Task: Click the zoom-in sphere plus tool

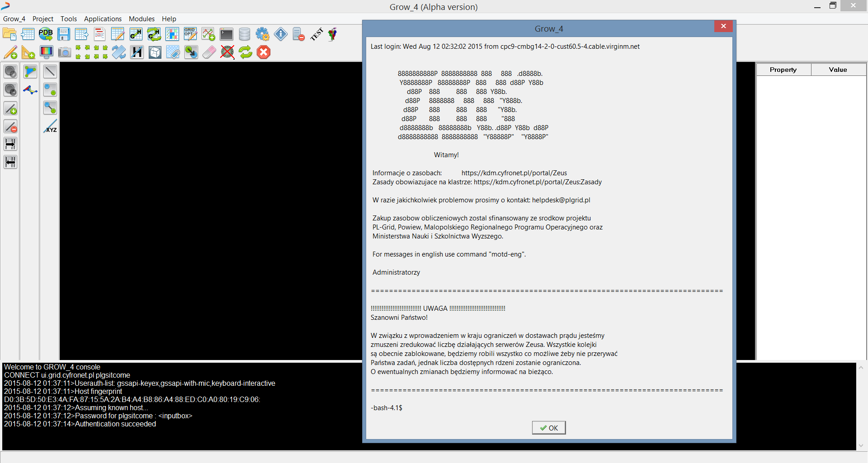Action: point(10,72)
